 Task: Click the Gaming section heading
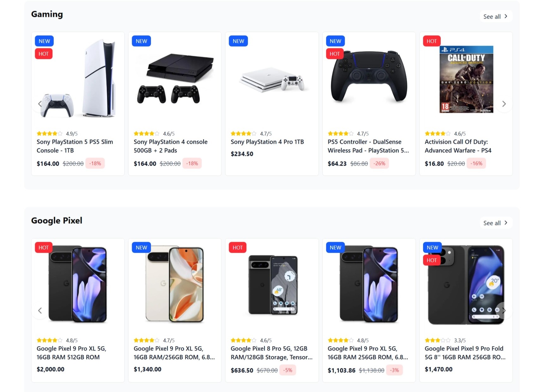click(47, 14)
